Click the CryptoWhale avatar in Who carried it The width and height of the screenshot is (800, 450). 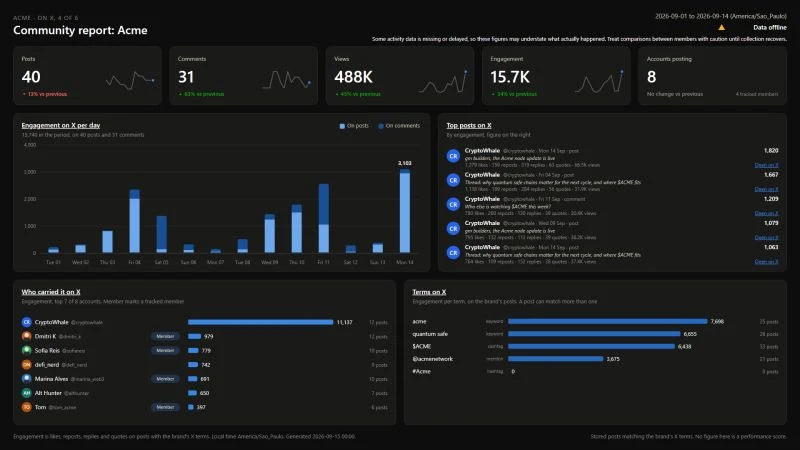tap(27, 322)
